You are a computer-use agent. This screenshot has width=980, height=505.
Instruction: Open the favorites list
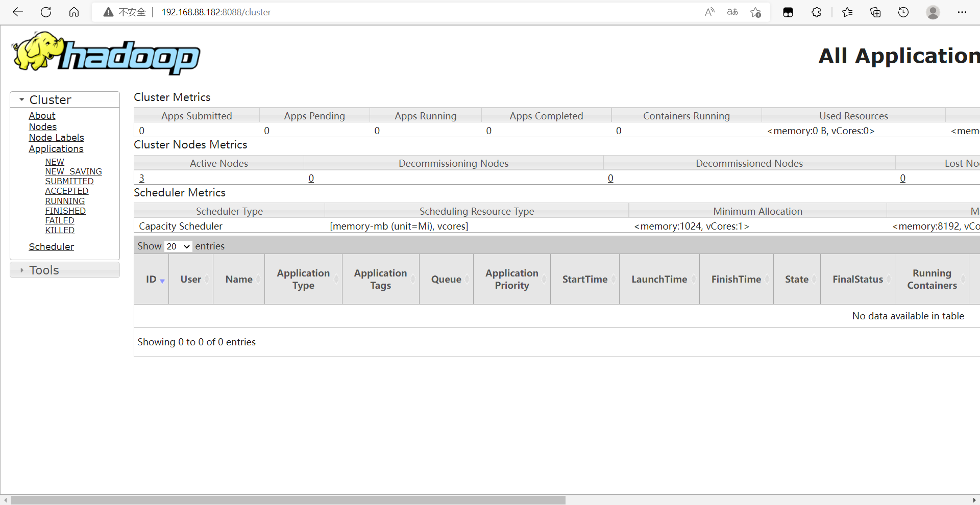point(847,12)
